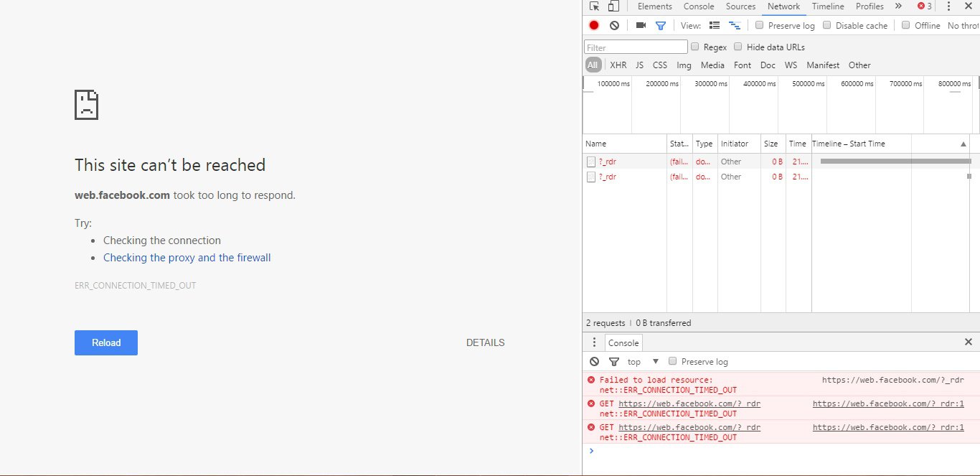
Task: Sort requests by the Size column
Action: (x=773, y=144)
